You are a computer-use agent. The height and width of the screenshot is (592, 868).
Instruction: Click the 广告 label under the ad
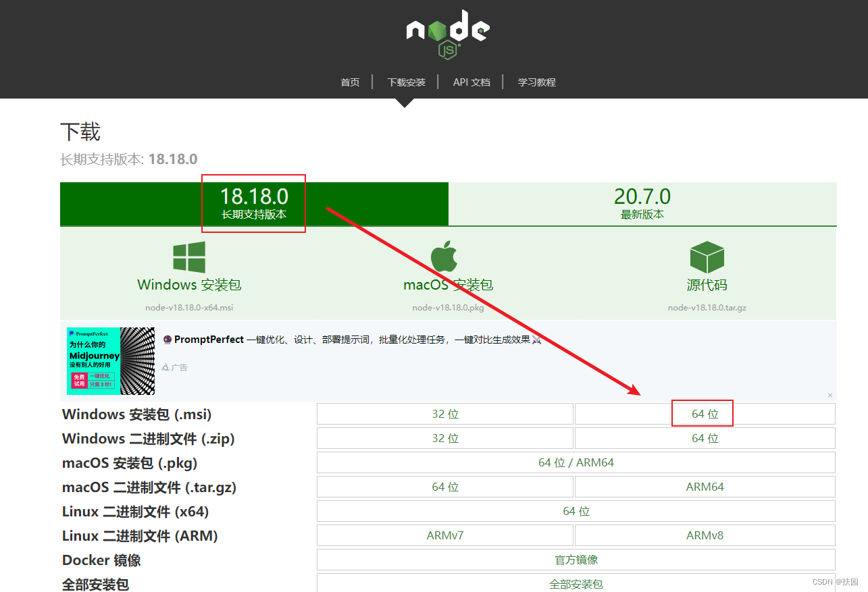[x=174, y=368]
